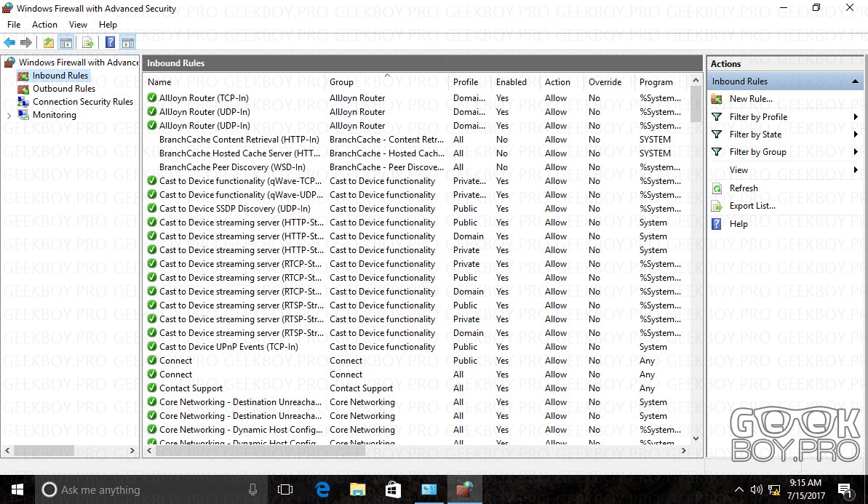Click Refresh in the Actions pane
The width and height of the screenshot is (868, 504).
coord(744,188)
